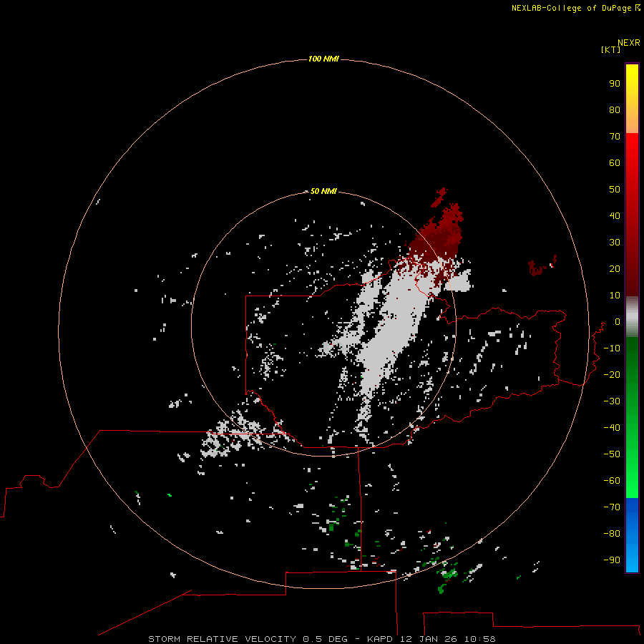The height and width of the screenshot is (644, 644).
Task: Click the 12 JAN 26 date in the caption
Action: [429, 639]
